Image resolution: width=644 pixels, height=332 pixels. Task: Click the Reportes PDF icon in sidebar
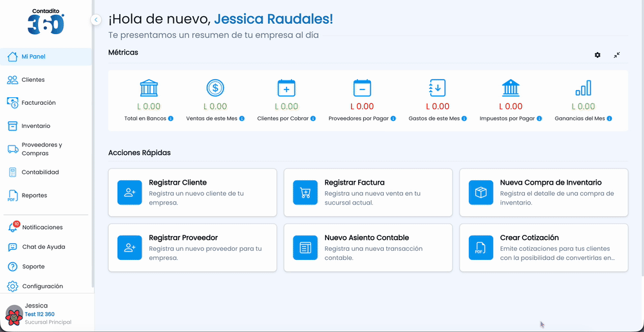[12, 196]
